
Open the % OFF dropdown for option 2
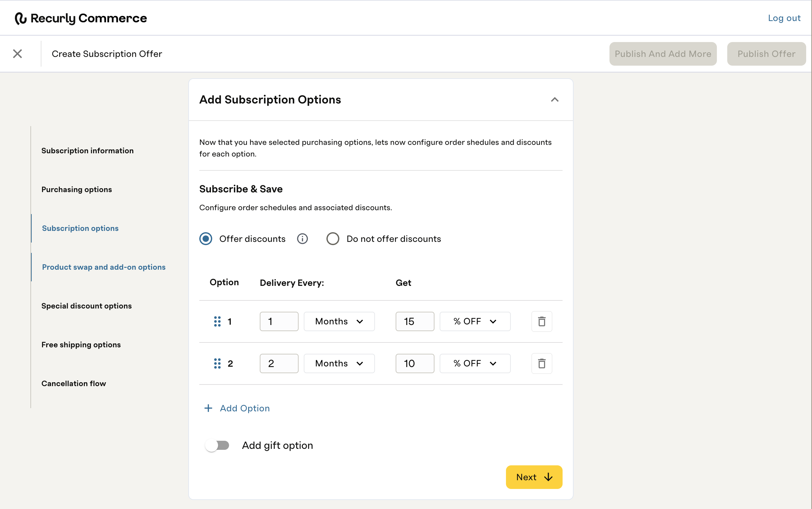(x=475, y=363)
